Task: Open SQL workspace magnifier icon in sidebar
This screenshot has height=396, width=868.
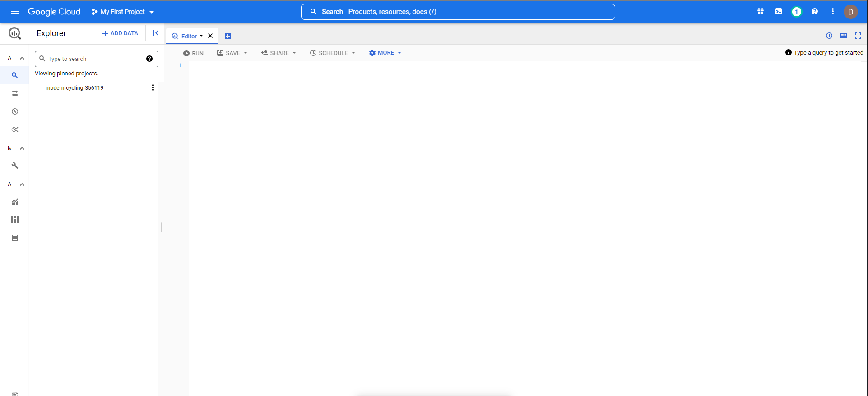Action: click(15, 75)
